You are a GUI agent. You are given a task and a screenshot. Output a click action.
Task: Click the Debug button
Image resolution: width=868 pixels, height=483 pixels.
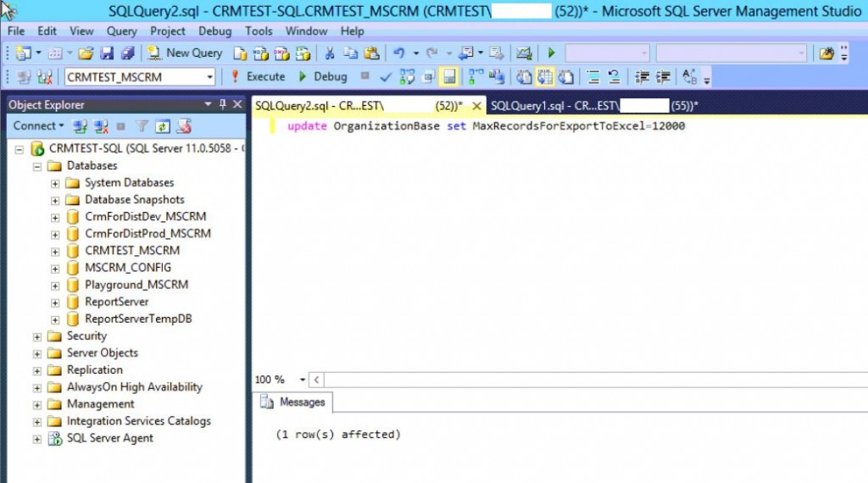(x=323, y=77)
